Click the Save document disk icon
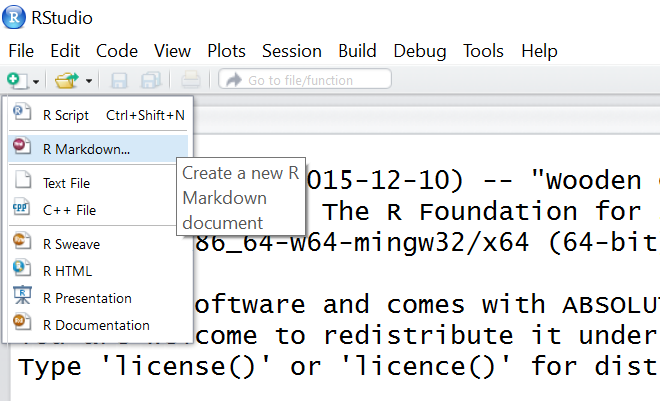The height and width of the screenshot is (401, 660). [119, 80]
